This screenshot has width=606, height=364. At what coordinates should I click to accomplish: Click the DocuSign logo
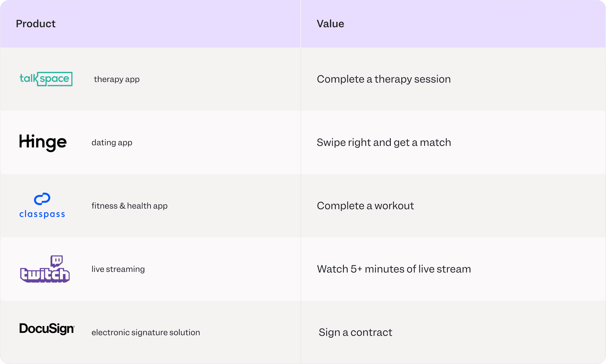tap(47, 329)
